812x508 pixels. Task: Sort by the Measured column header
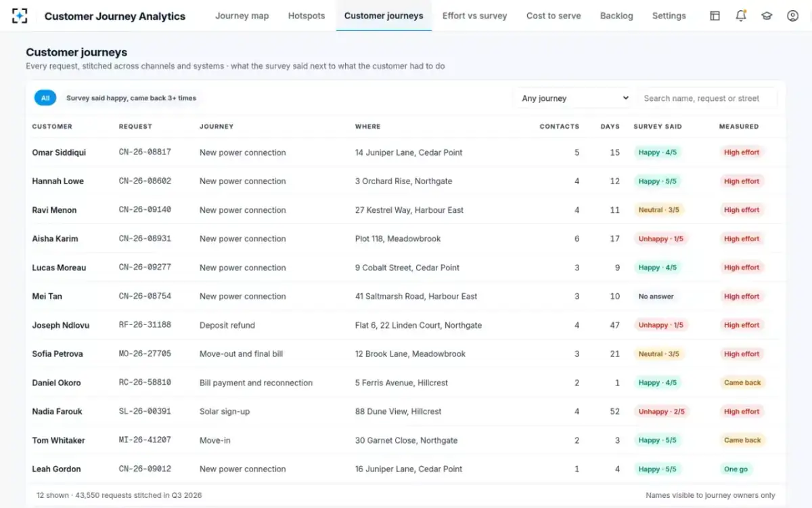click(739, 127)
